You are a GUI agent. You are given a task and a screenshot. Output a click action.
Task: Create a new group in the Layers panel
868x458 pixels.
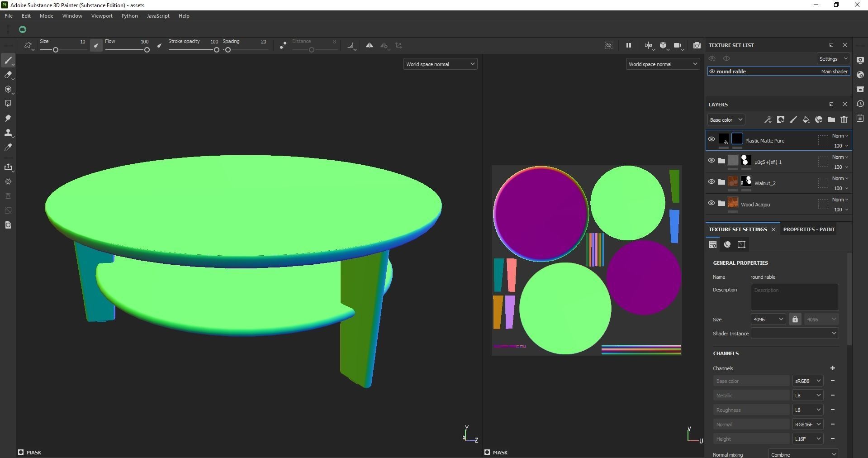coord(831,119)
